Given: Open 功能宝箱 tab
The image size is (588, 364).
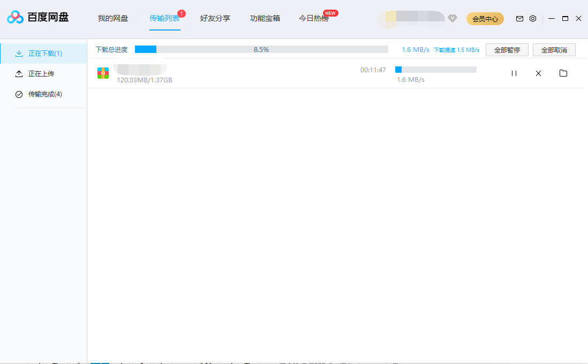Looking at the screenshot, I should point(265,18).
